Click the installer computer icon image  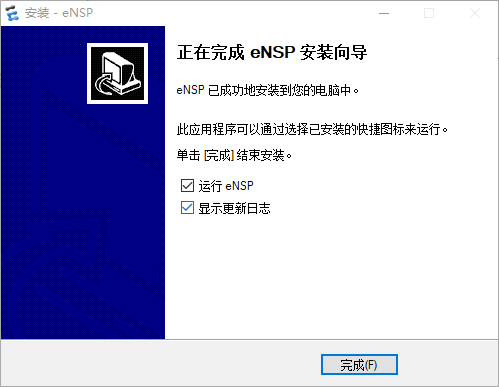coord(117,73)
